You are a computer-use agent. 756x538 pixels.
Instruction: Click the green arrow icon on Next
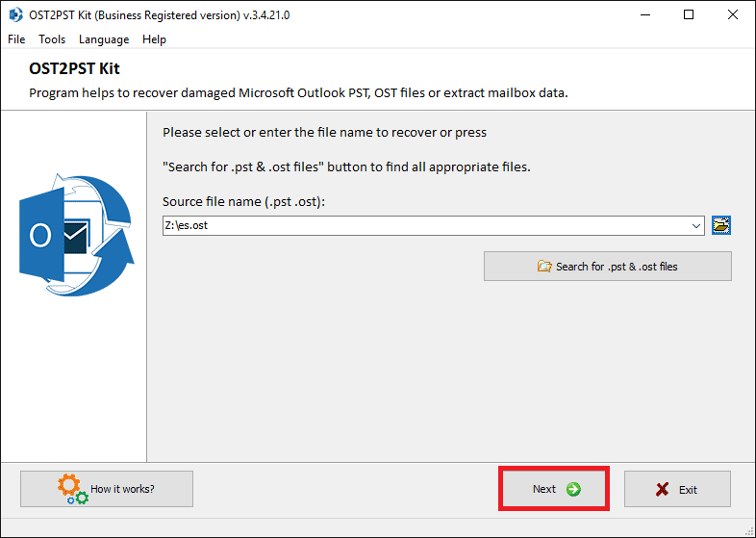click(573, 489)
